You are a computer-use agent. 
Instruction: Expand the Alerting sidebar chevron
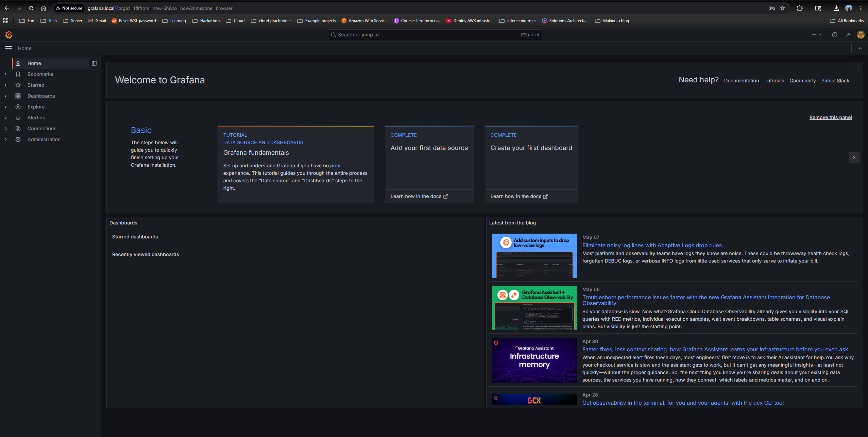click(x=6, y=118)
